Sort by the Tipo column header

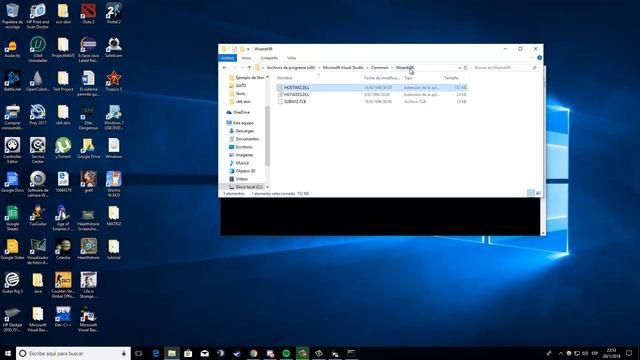(x=408, y=78)
